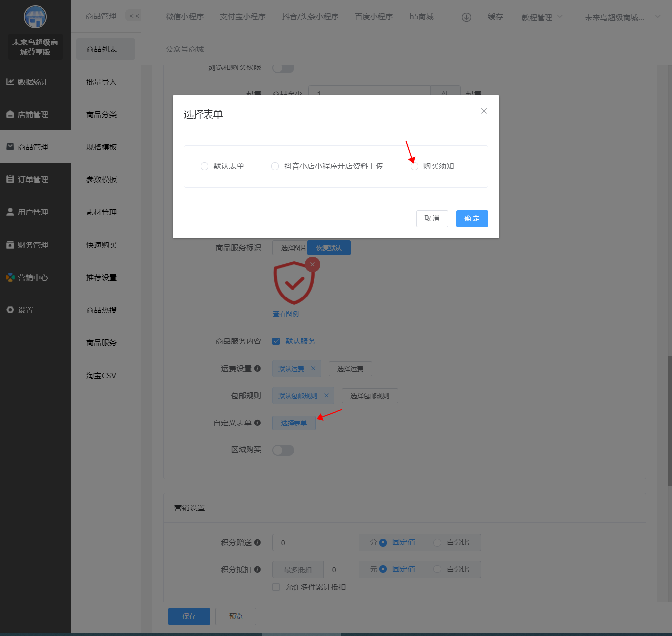672x636 pixels.
Task: Remove the 默认包邮规则 tag
Action: click(326, 396)
